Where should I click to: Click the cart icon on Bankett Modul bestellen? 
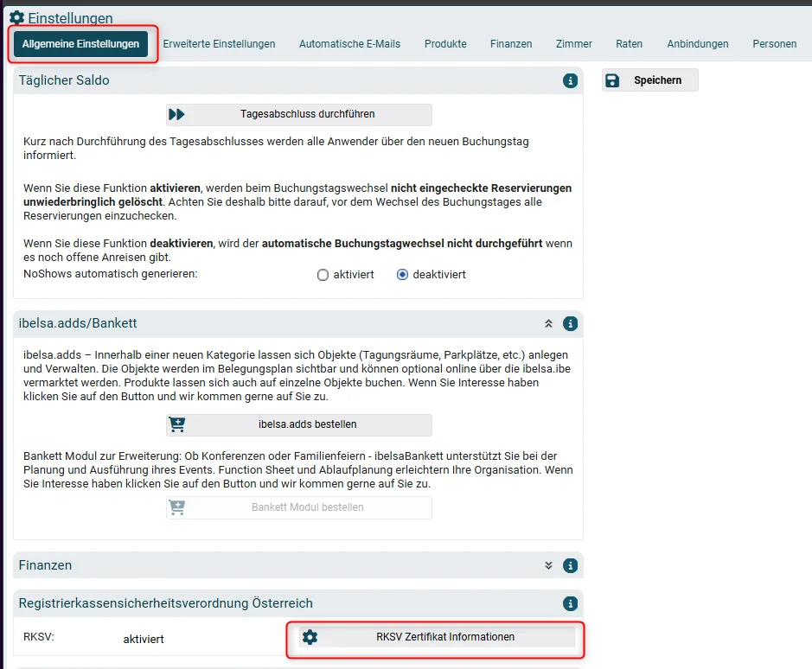(x=177, y=507)
